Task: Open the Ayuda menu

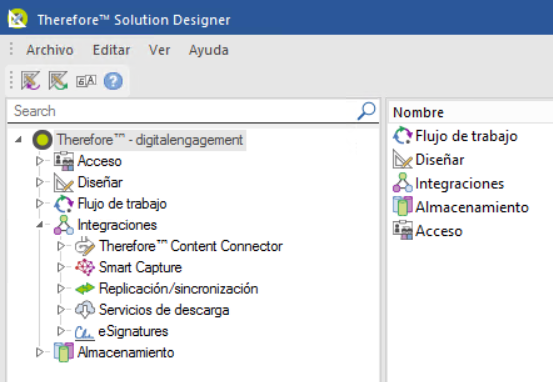Action: click(x=208, y=50)
